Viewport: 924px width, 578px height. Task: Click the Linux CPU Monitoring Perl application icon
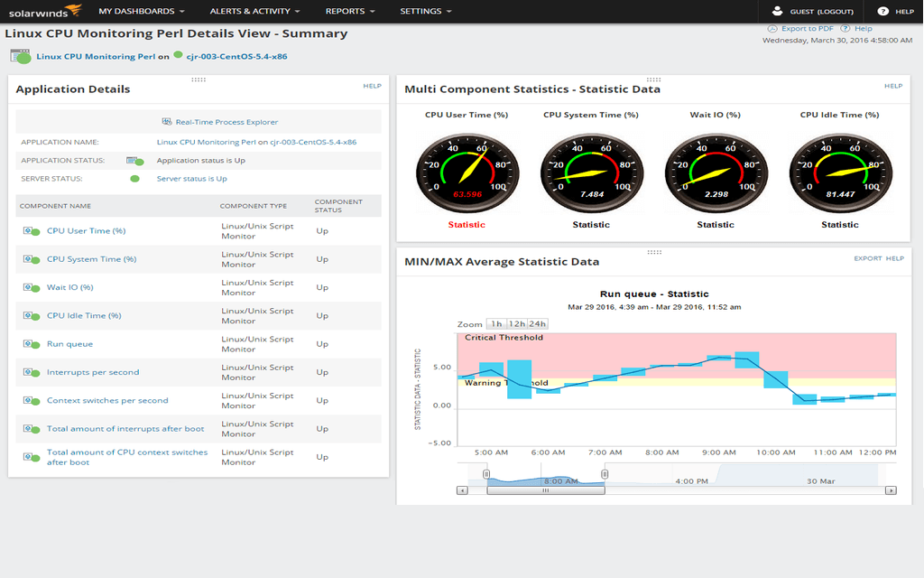(x=20, y=55)
